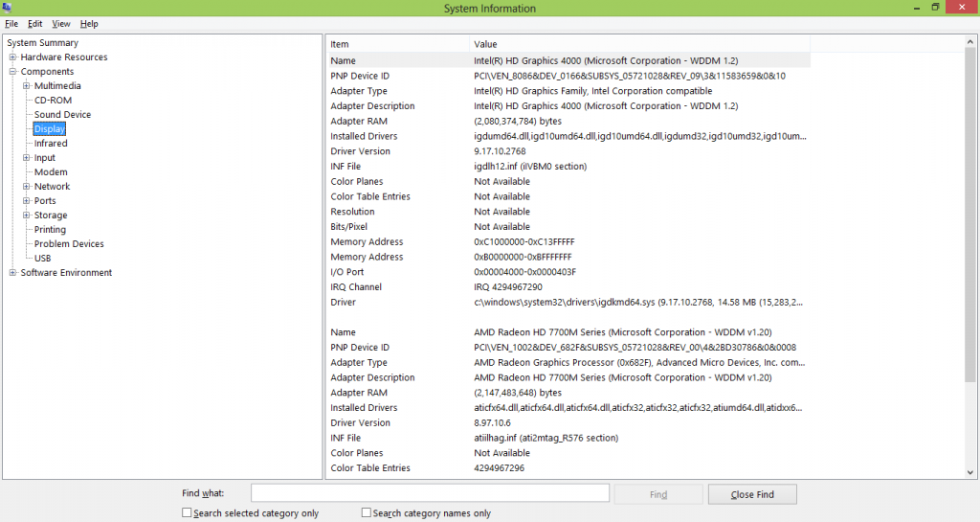This screenshot has width=980, height=522.
Task: Select the Display tree item
Action: pyautogui.click(x=50, y=128)
